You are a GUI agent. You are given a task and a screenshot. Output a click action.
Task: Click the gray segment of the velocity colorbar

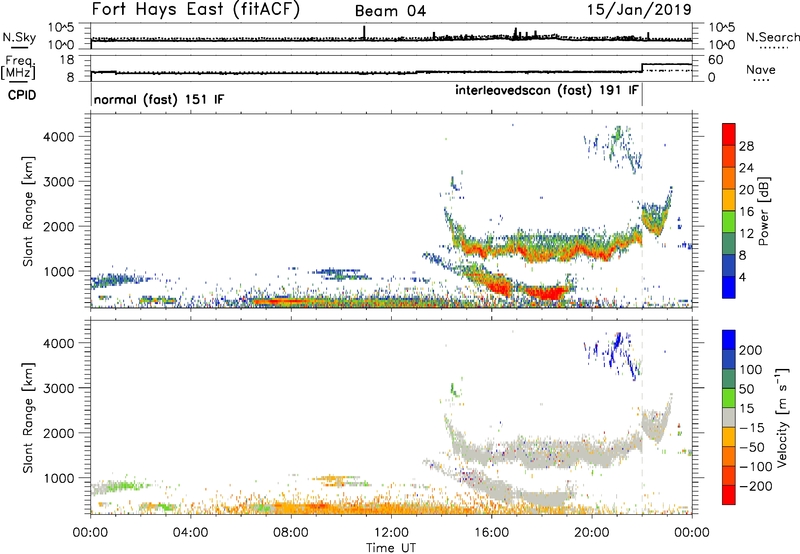point(729,417)
